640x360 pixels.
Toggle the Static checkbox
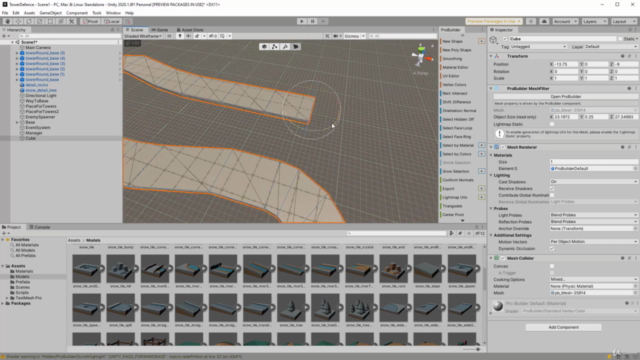620,39
